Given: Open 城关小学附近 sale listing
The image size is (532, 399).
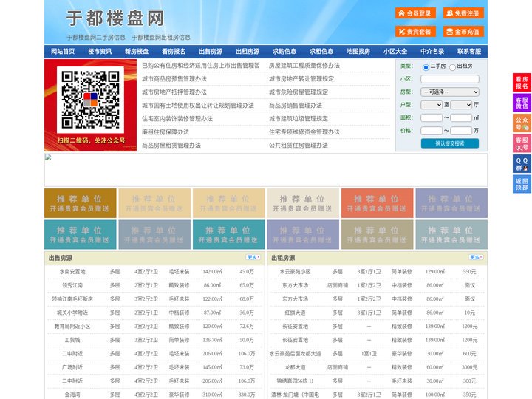Looking at the screenshot, I should click(x=72, y=313).
